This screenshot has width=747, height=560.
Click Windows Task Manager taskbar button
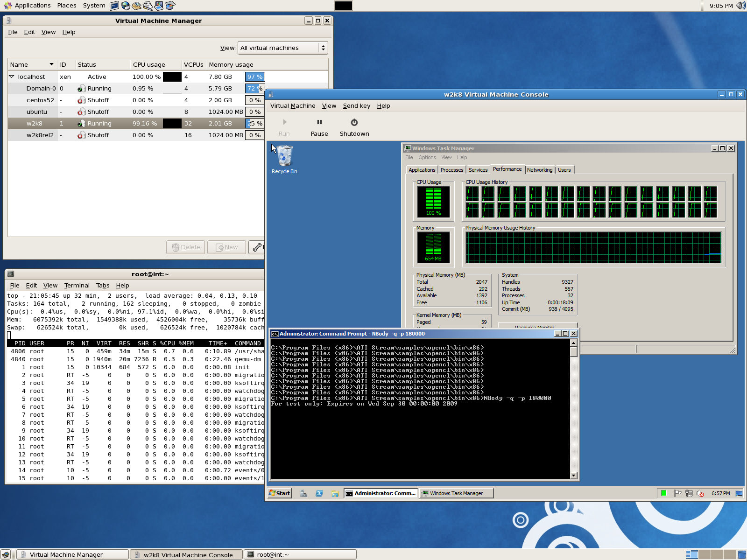coord(456,493)
